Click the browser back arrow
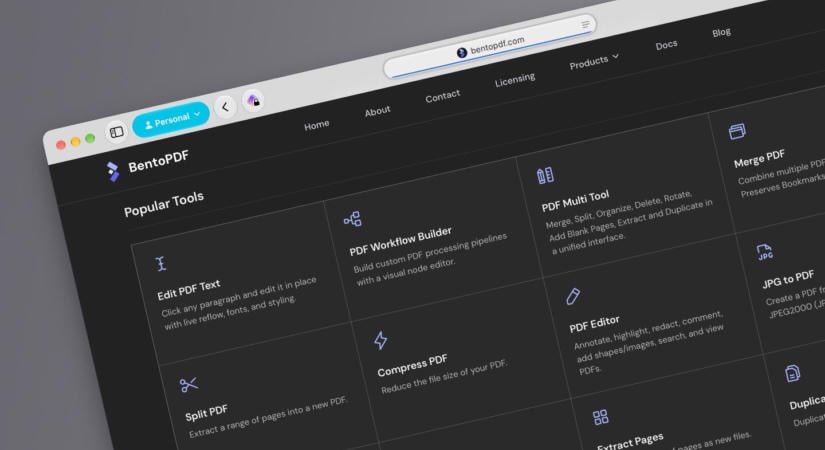 tap(225, 107)
